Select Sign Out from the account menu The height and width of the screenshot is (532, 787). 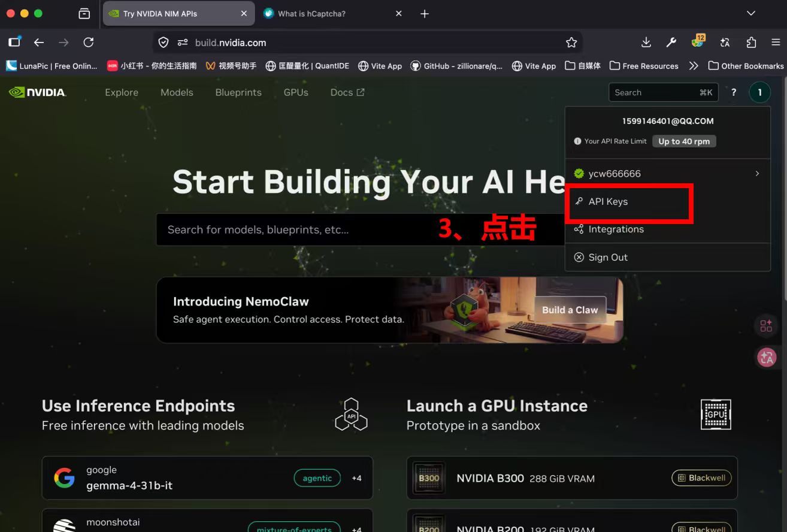click(608, 257)
